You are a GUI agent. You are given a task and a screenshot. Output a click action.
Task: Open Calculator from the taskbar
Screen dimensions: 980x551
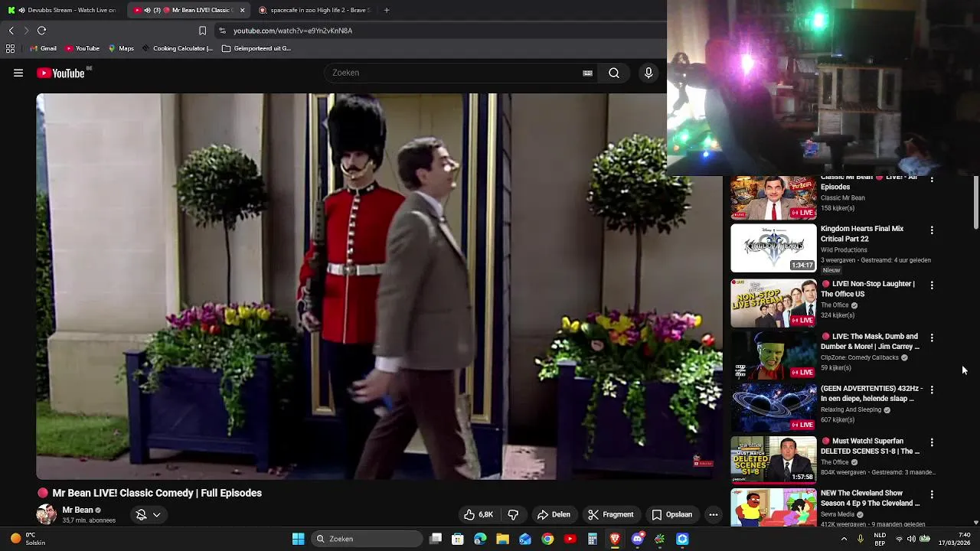pyautogui.click(x=592, y=539)
